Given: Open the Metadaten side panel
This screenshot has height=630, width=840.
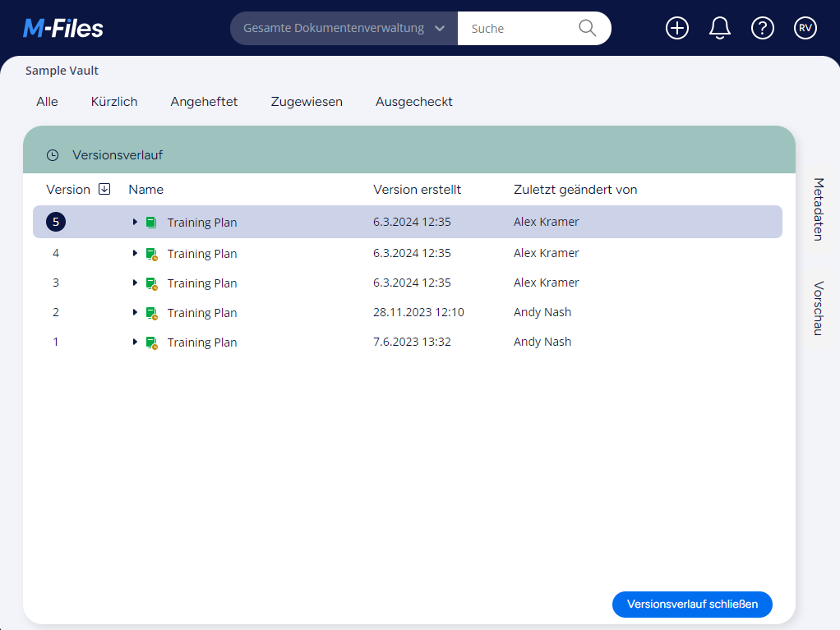Looking at the screenshot, I should pos(818,209).
